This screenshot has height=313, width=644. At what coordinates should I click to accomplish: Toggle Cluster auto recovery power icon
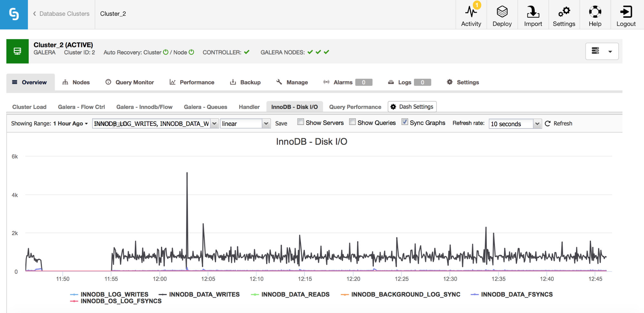point(166,52)
